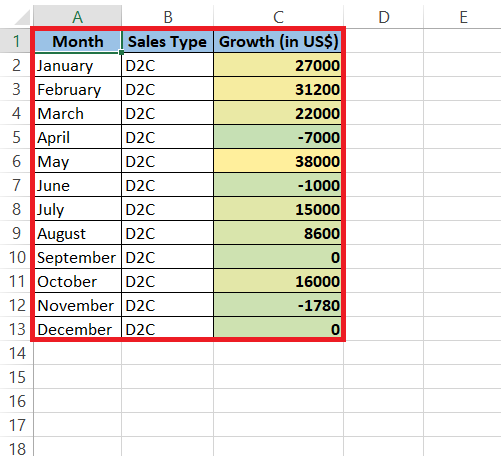Image resolution: width=501 pixels, height=456 pixels.
Task: Click the September month cell
Action: (x=78, y=257)
